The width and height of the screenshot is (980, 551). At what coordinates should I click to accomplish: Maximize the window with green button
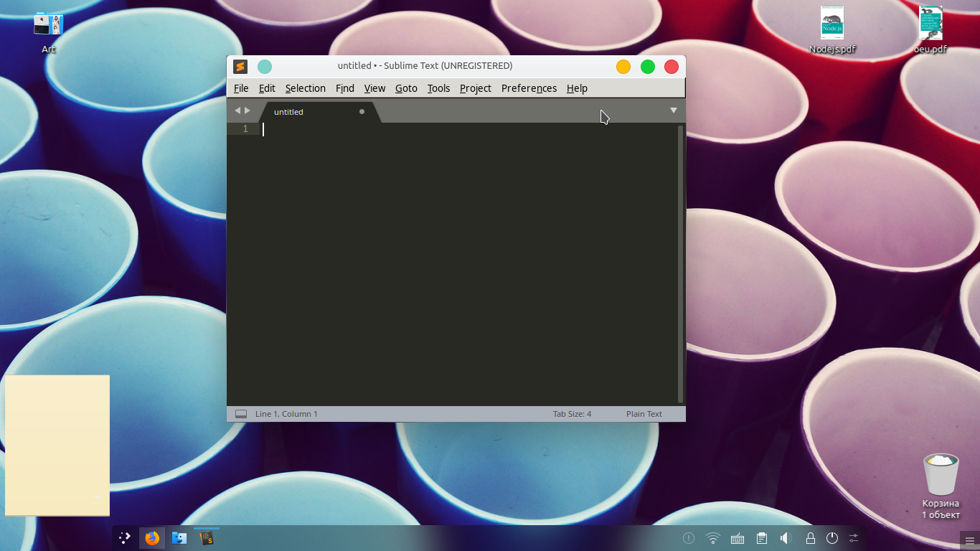648,67
